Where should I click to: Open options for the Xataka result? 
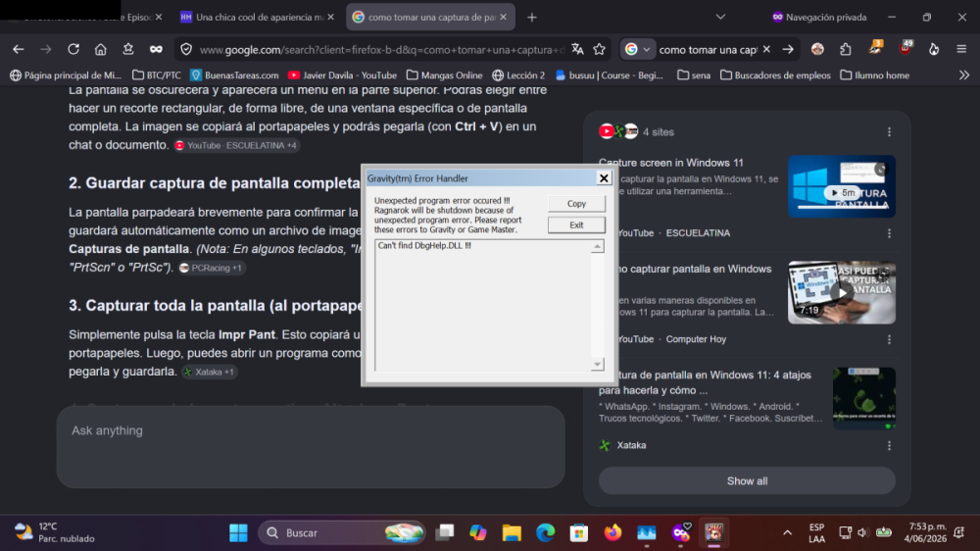pyautogui.click(x=890, y=446)
